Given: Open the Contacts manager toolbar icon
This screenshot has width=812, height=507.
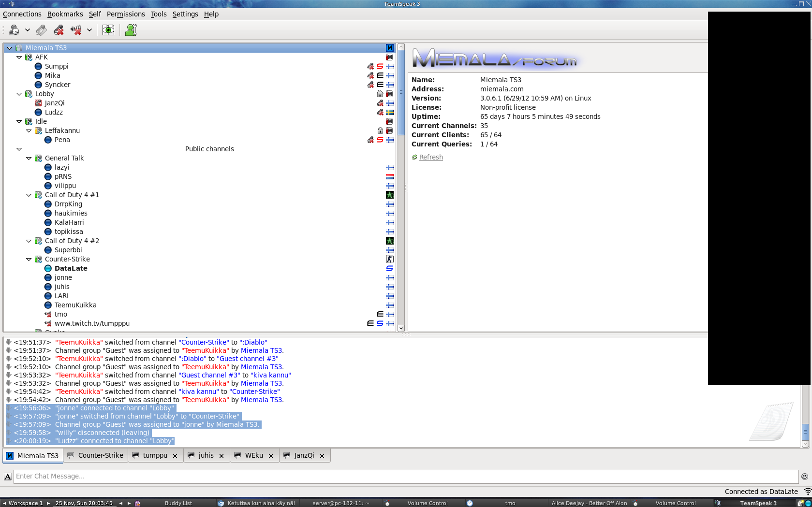Looking at the screenshot, I should (x=131, y=30).
